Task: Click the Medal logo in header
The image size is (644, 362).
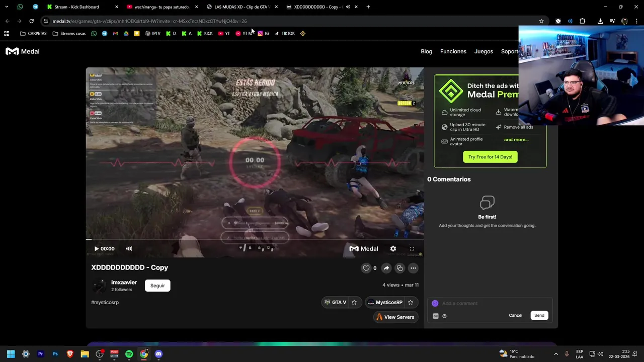Action: click(x=23, y=51)
